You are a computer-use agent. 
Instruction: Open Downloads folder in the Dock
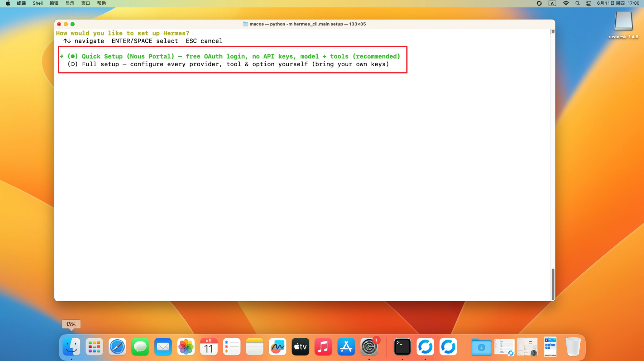tap(481, 347)
